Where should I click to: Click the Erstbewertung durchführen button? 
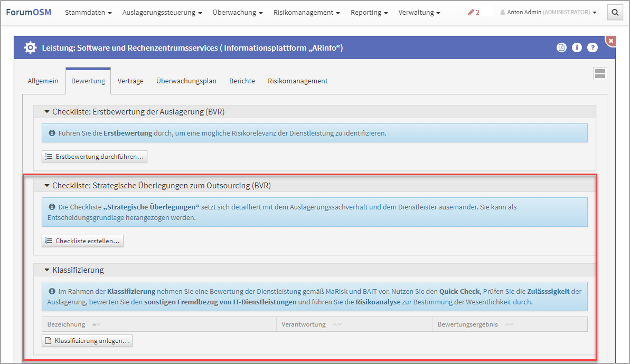coord(95,156)
